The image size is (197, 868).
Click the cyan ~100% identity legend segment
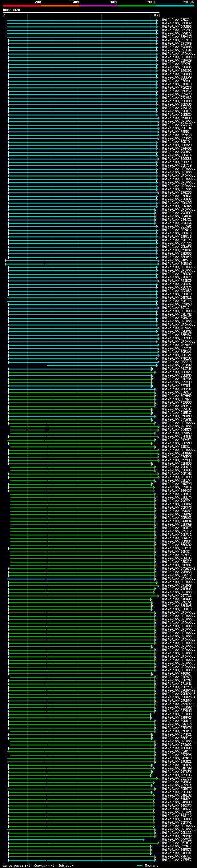tap(175, 6)
